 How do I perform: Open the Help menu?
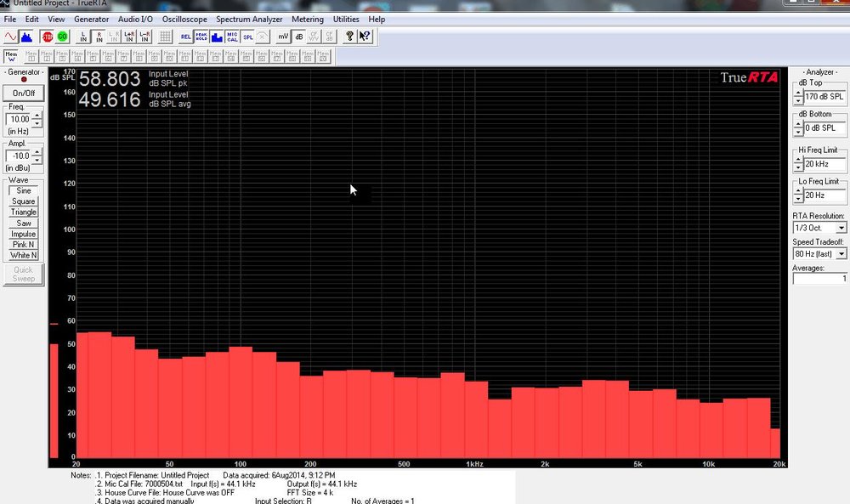377,19
